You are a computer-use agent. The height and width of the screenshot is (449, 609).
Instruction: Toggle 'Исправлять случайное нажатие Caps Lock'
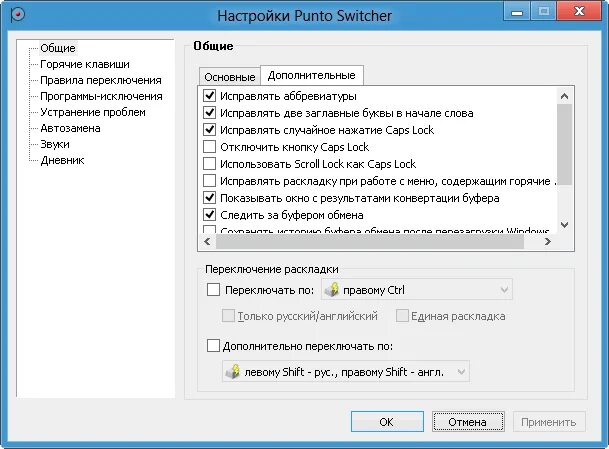(210, 130)
